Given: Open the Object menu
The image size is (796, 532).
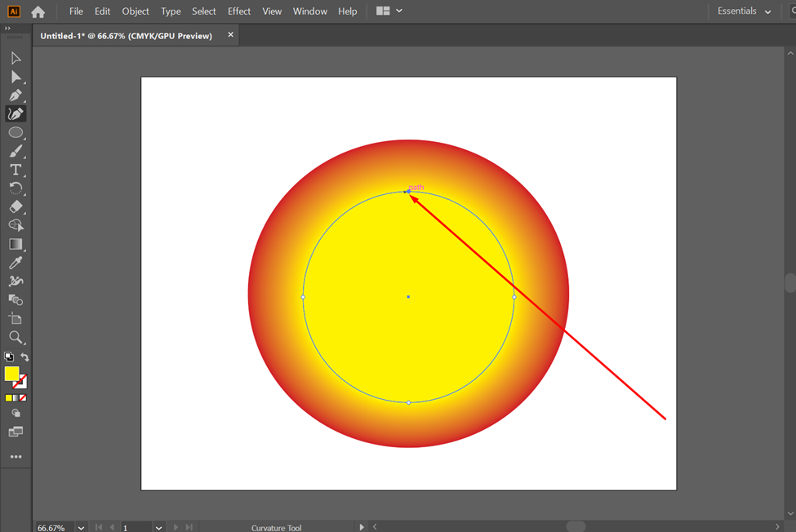Looking at the screenshot, I should point(136,11).
